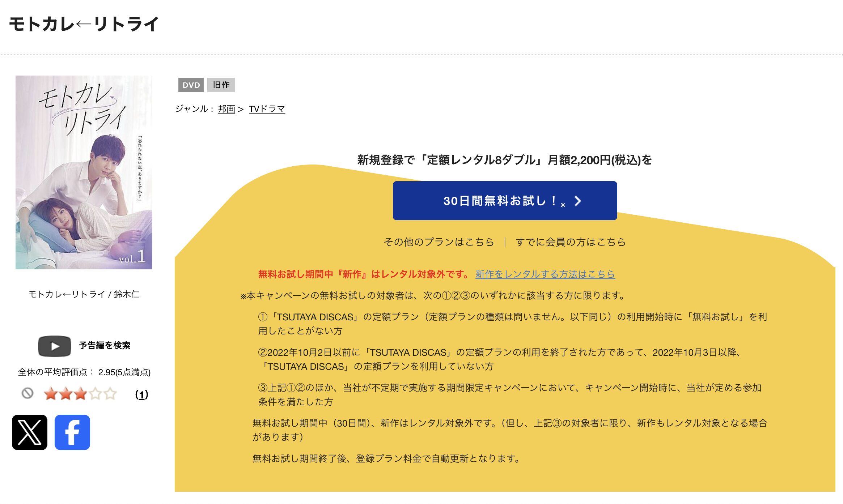This screenshot has height=504, width=843.
Task: Start the 30日間無料お試し trial
Action: click(505, 201)
